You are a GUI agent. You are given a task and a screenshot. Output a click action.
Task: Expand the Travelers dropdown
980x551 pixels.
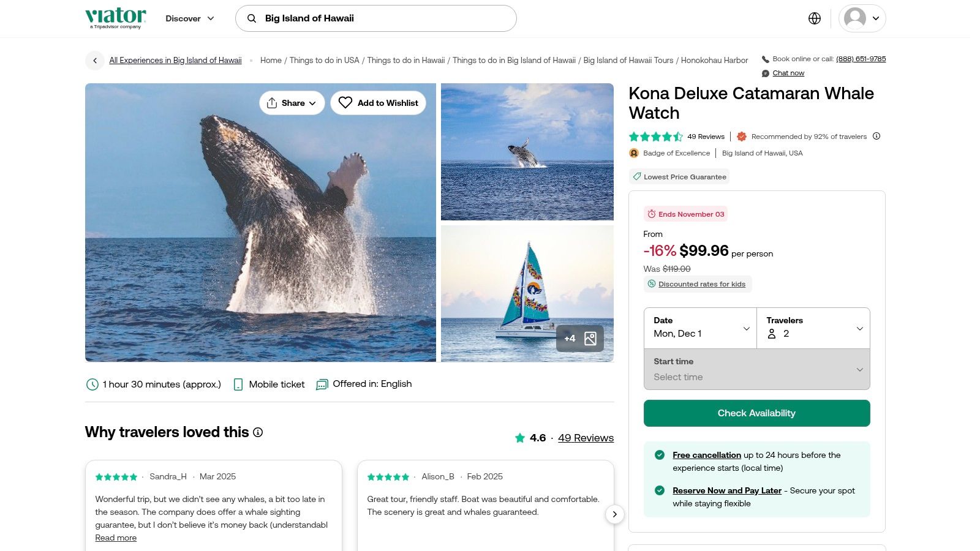[813, 328]
